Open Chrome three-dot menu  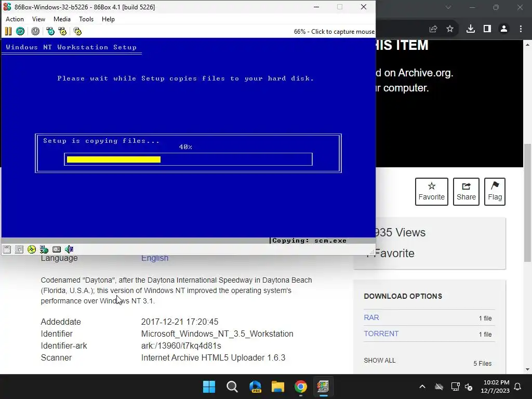tap(521, 29)
